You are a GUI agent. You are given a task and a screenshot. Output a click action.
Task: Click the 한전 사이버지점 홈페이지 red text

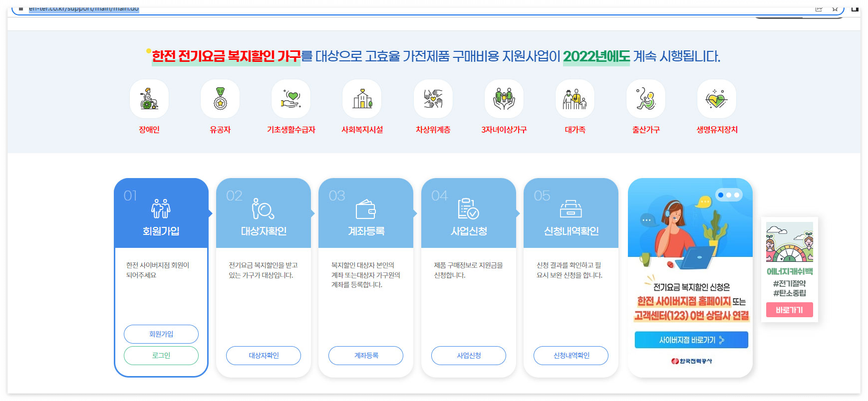(684, 301)
